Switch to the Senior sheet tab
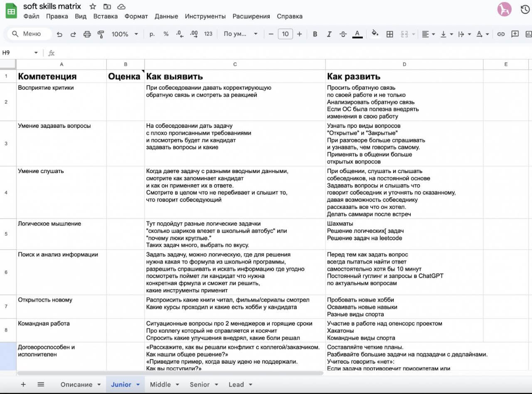This screenshot has height=394, width=532. tap(199, 384)
